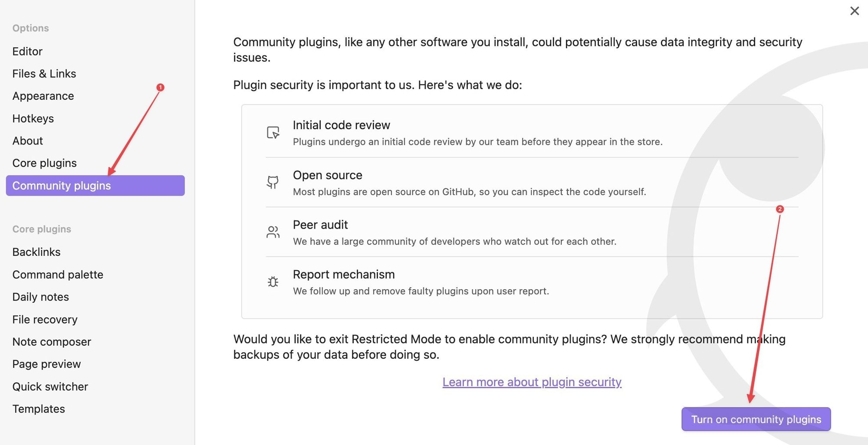Click the GitHub Open source icon
868x445 pixels.
(x=273, y=182)
